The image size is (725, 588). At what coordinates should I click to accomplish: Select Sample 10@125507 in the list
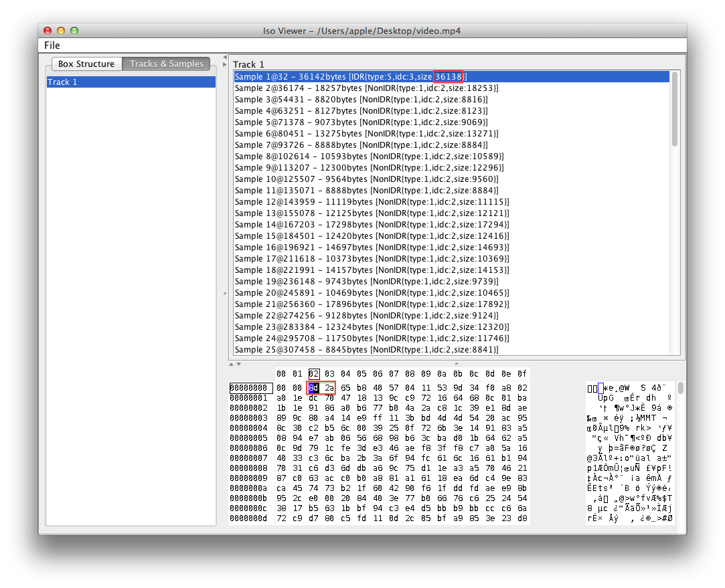click(x=335, y=179)
